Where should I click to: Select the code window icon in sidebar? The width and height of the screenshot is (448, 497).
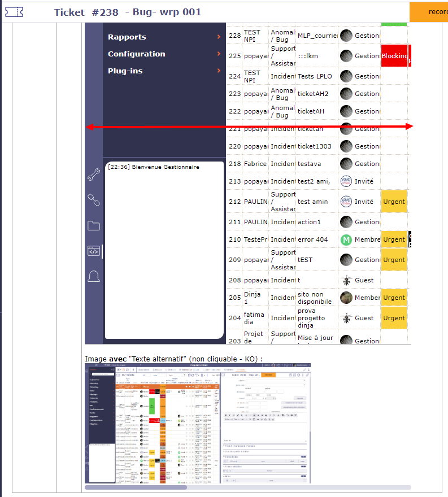point(94,251)
